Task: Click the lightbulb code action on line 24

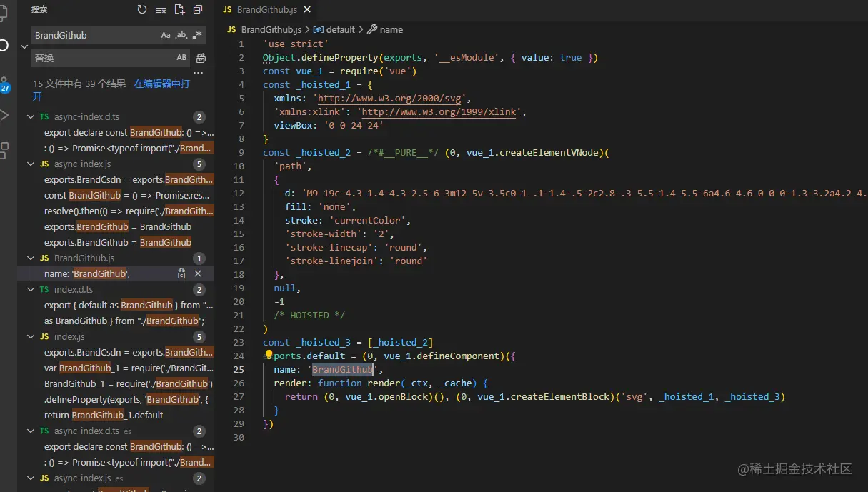Action: (269, 355)
